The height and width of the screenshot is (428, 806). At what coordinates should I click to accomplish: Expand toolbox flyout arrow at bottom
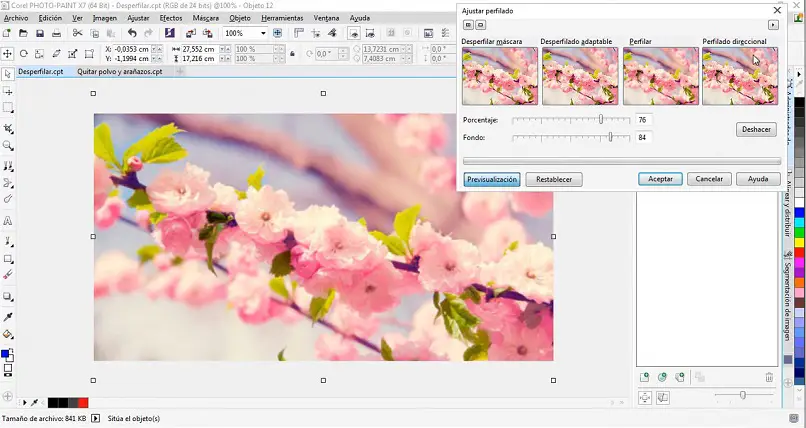[x=7, y=396]
